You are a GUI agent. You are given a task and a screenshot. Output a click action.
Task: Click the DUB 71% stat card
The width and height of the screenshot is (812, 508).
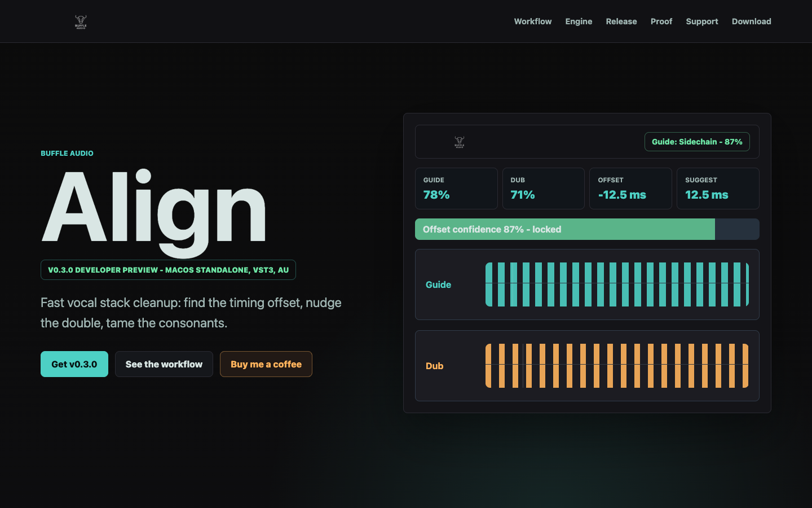(544, 189)
